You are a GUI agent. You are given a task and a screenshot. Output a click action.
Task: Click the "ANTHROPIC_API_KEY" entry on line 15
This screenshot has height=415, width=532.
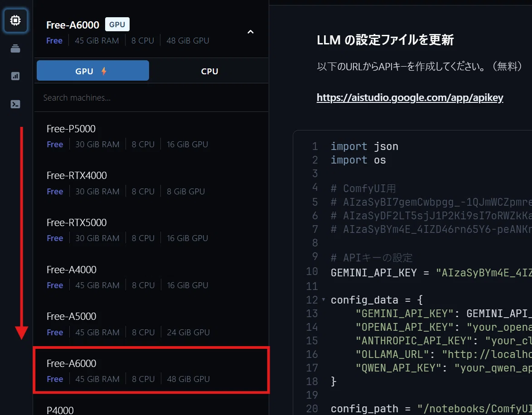click(x=444, y=340)
